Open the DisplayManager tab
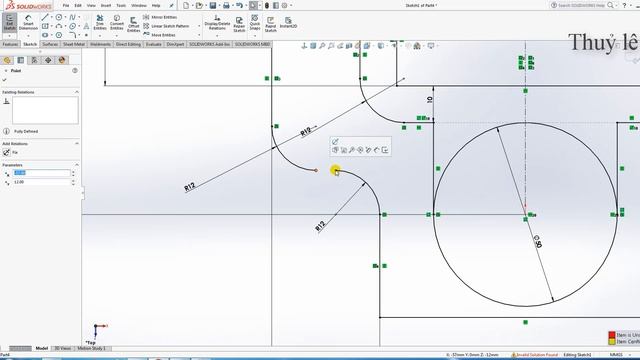 (x=62, y=60)
